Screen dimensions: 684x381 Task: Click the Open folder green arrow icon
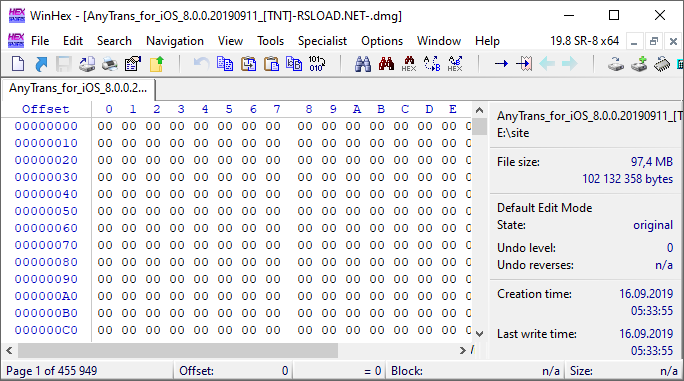point(157,64)
